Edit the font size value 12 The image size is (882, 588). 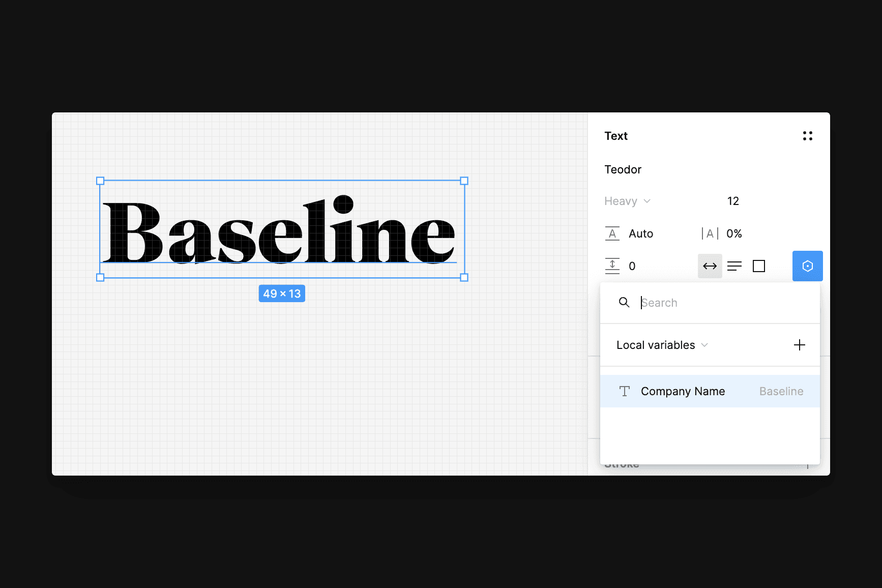(733, 201)
